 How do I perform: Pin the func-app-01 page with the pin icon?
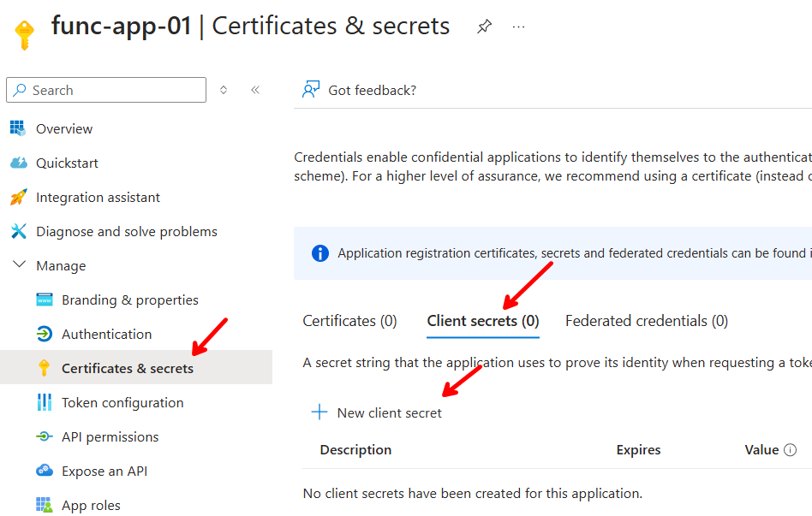pos(484,26)
